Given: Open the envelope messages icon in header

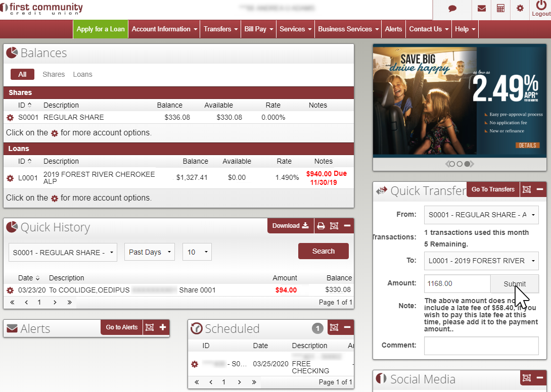Looking at the screenshot, I should coord(482,9).
